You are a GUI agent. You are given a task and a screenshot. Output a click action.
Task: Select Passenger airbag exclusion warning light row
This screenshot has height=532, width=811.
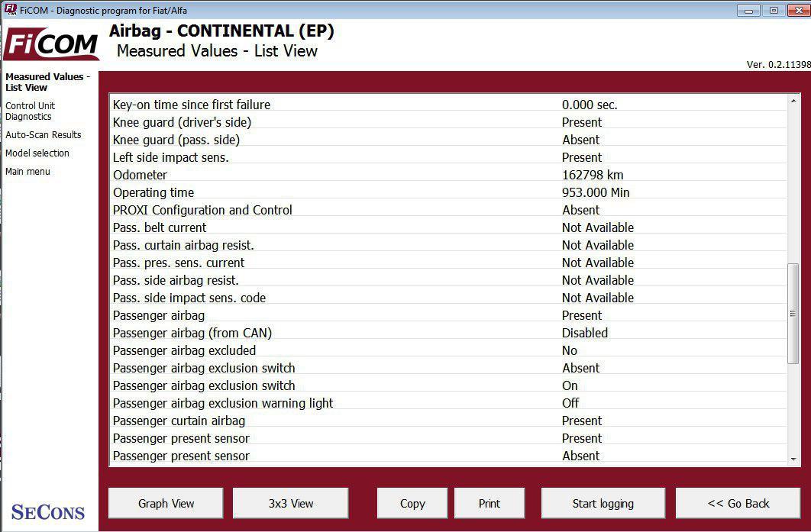(x=449, y=403)
